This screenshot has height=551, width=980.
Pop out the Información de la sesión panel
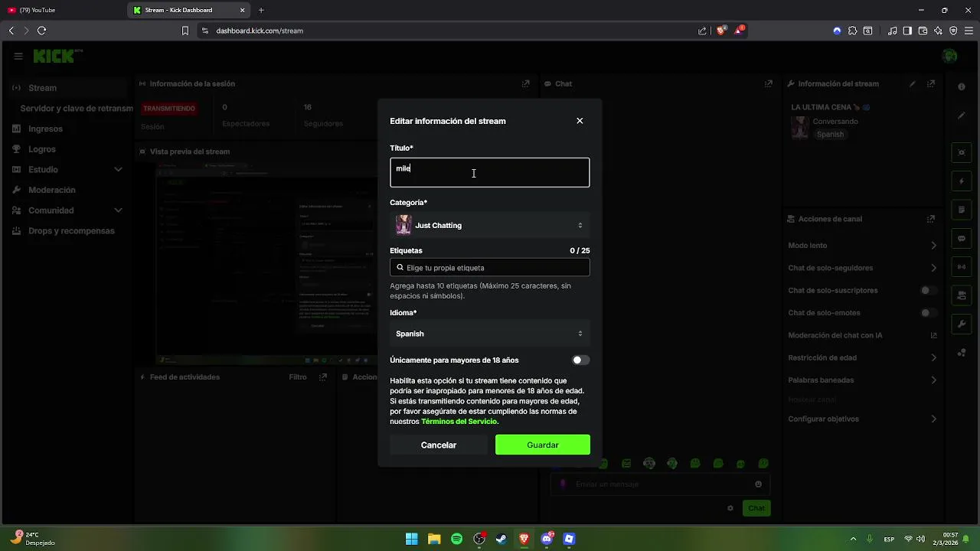[x=525, y=84]
